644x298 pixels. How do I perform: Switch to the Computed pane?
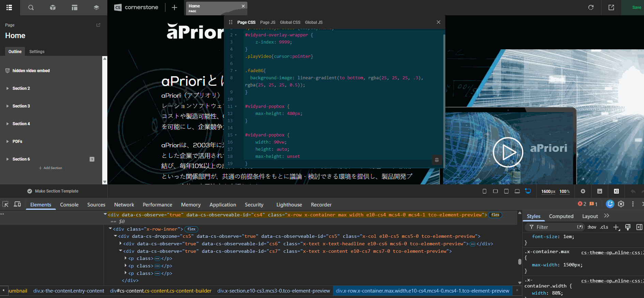561,216
